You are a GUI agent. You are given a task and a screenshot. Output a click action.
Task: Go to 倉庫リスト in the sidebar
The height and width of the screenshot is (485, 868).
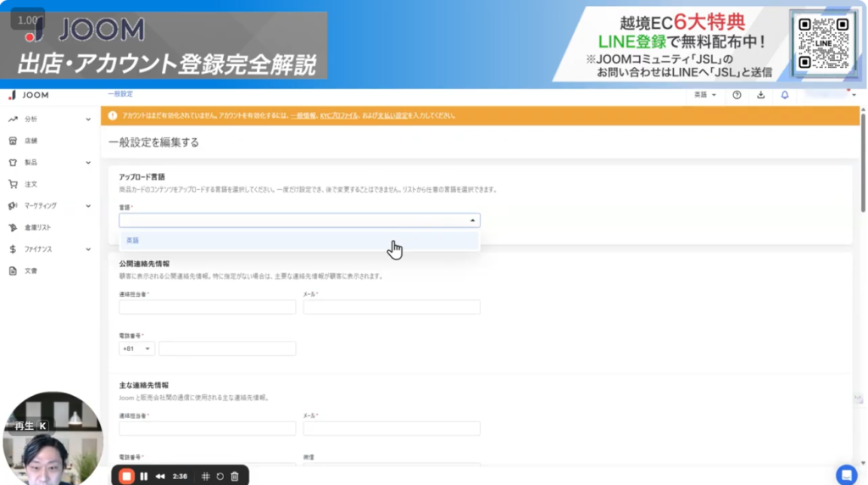(x=38, y=227)
